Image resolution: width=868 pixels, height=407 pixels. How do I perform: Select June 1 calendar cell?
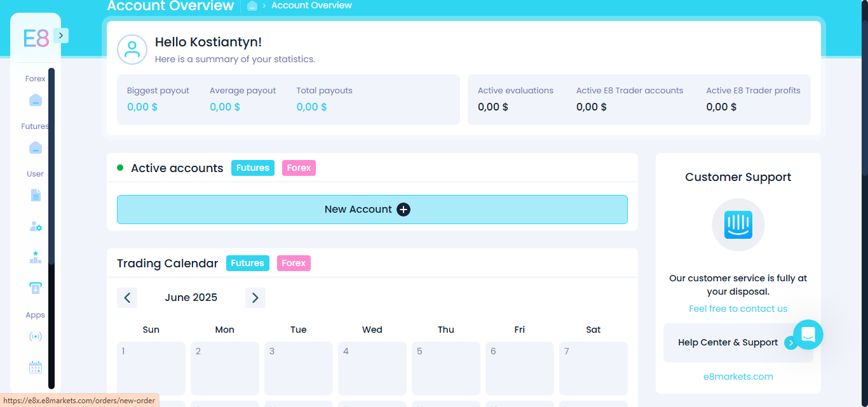pyautogui.click(x=151, y=369)
